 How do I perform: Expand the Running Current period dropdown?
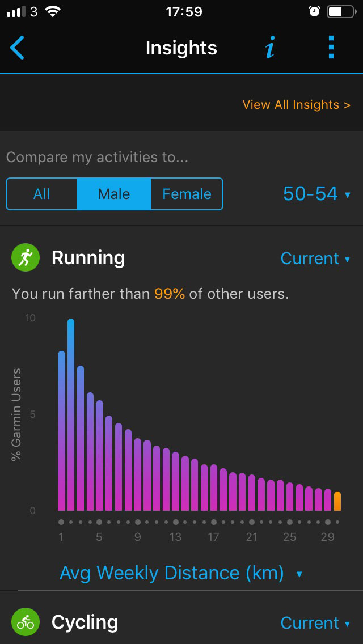[315, 259]
